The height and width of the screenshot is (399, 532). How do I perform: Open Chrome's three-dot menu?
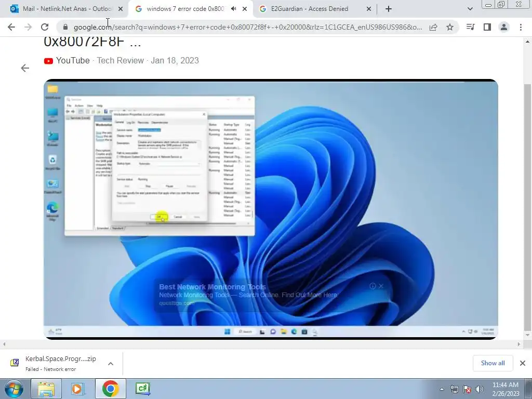pyautogui.click(x=521, y=27)
